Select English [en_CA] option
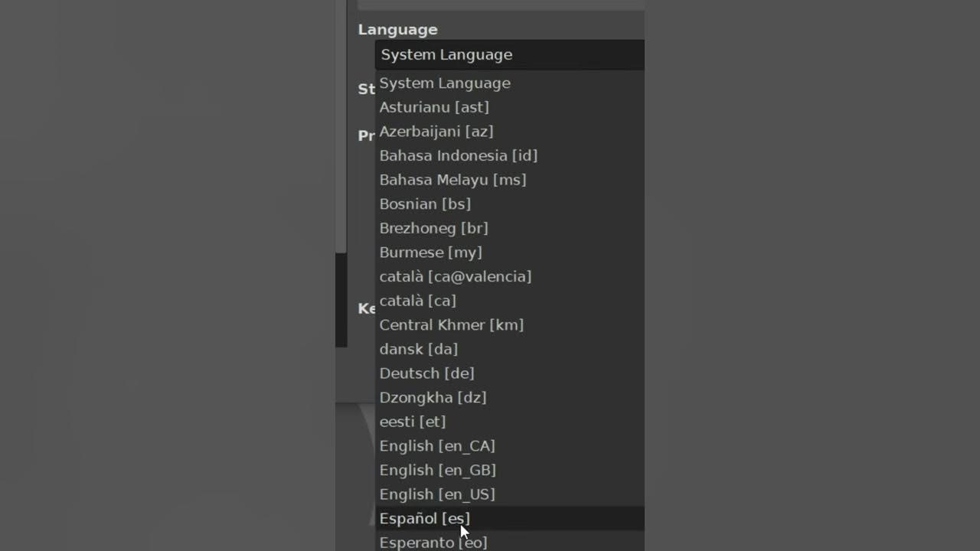 coord(437,446)
